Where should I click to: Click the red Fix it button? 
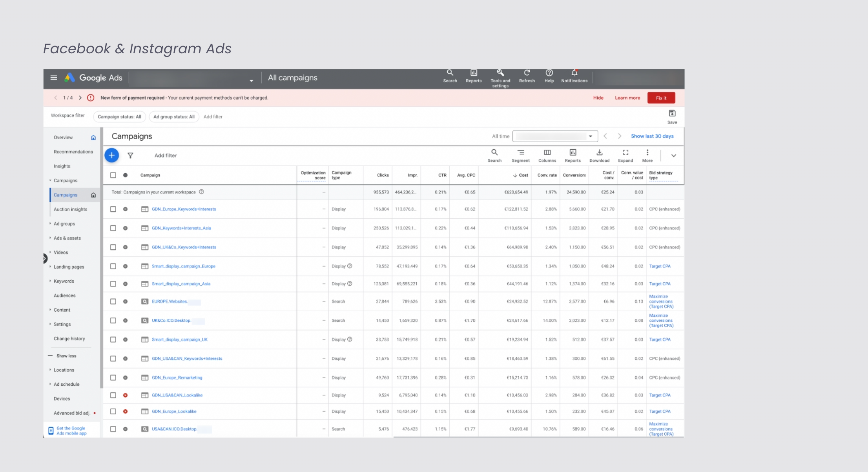coord(661,98)
